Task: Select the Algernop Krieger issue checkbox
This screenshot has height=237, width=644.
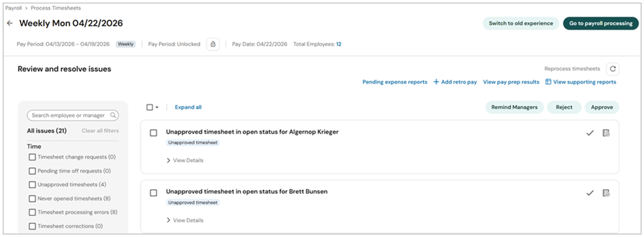Action: 154,133
